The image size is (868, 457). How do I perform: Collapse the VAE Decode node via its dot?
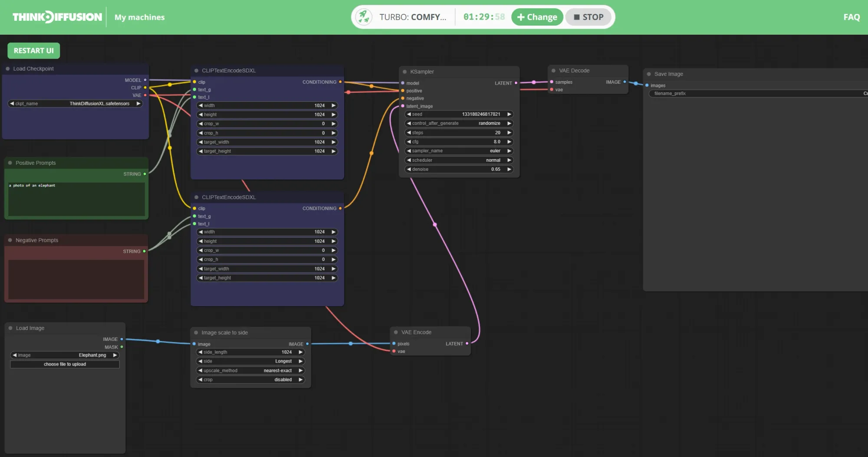click(x=553, y=70)
